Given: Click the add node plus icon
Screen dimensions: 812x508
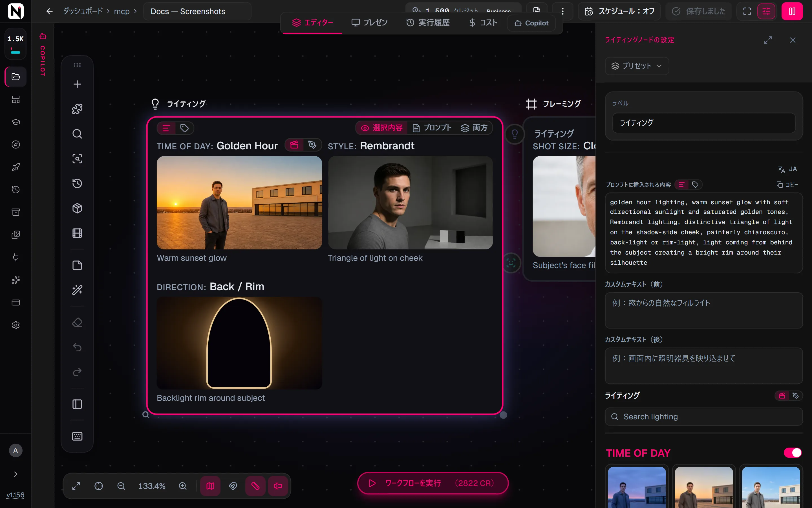Looking at the screenshot, I should coord(77,84).
